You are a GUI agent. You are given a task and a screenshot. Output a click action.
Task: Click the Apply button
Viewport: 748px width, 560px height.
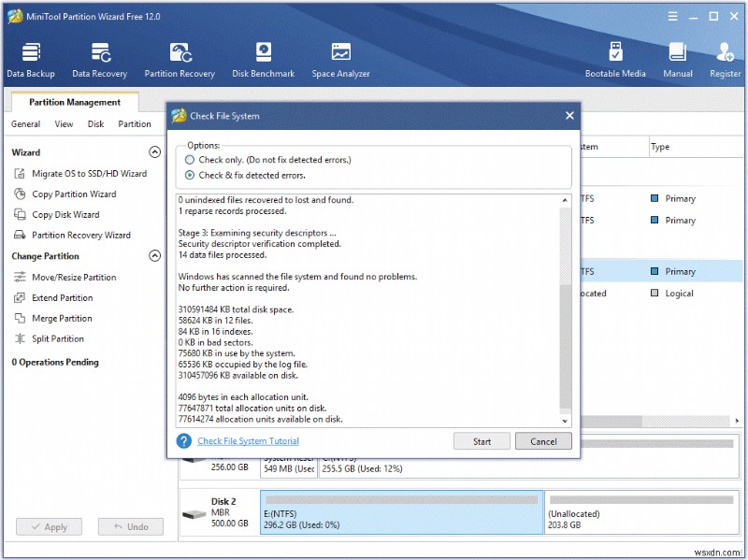[49, 526]
